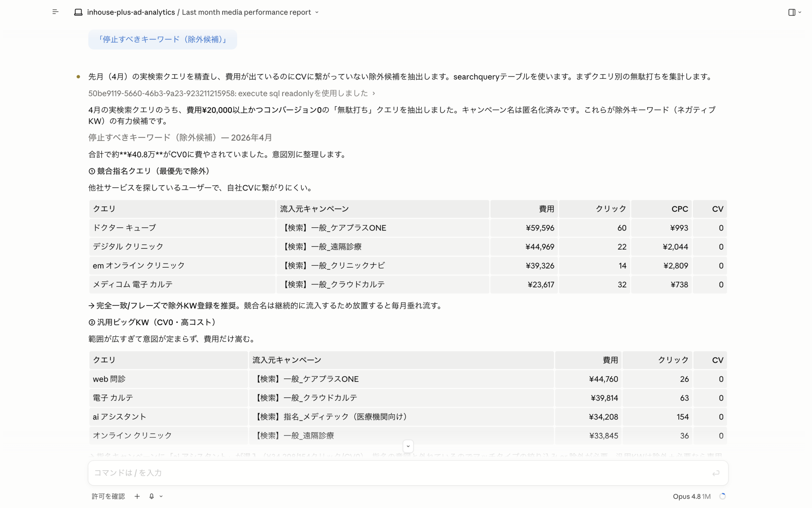Viewport: 812px width, 508px height.
Task: Click the laptop project icon
Action: tap(78, 12)
